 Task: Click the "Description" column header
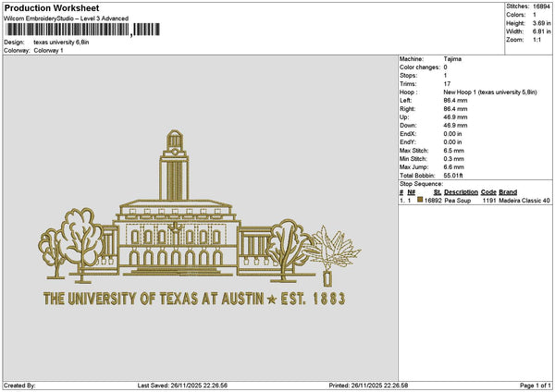(x=461, y=192)
